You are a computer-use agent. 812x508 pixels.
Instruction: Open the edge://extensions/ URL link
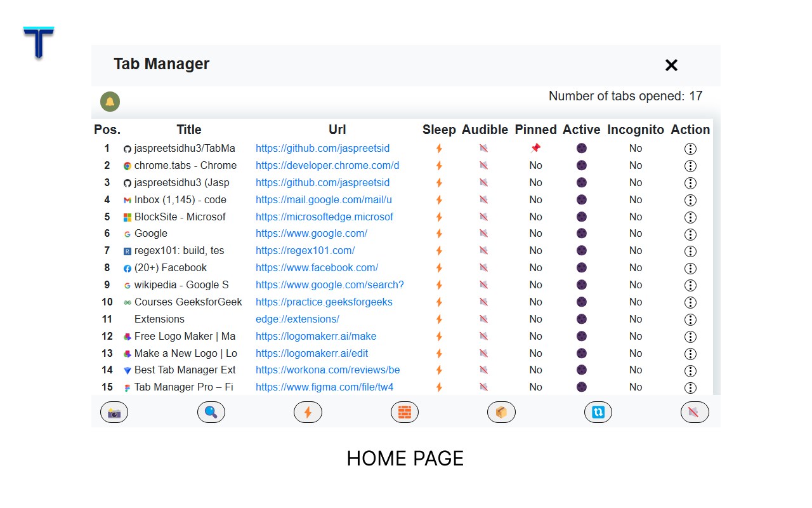coord(298,319)
